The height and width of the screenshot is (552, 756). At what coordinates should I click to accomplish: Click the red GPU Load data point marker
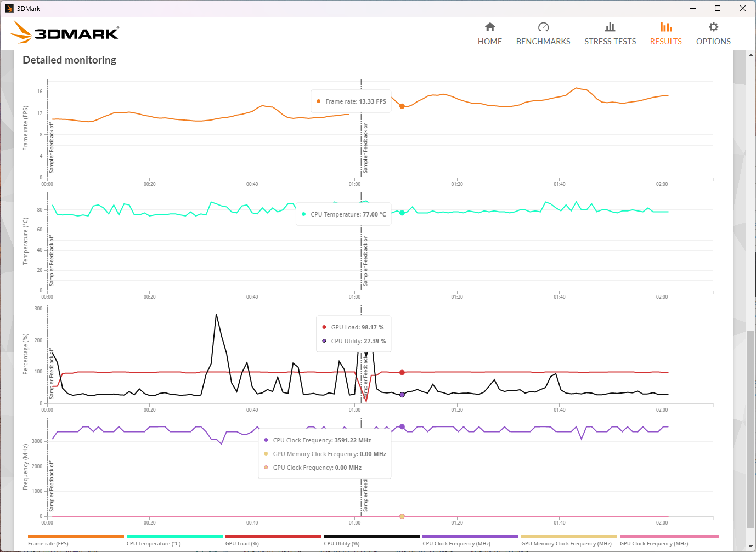(x=402, y=372)
